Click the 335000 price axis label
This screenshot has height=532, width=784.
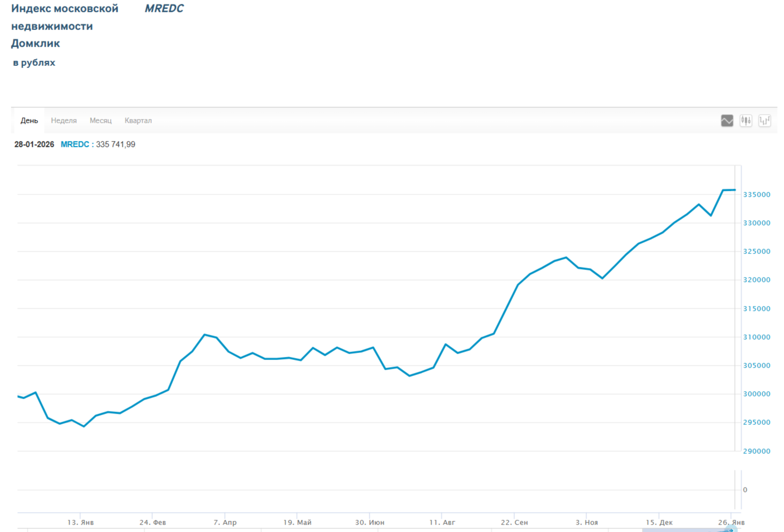click(x=756, y=194)
